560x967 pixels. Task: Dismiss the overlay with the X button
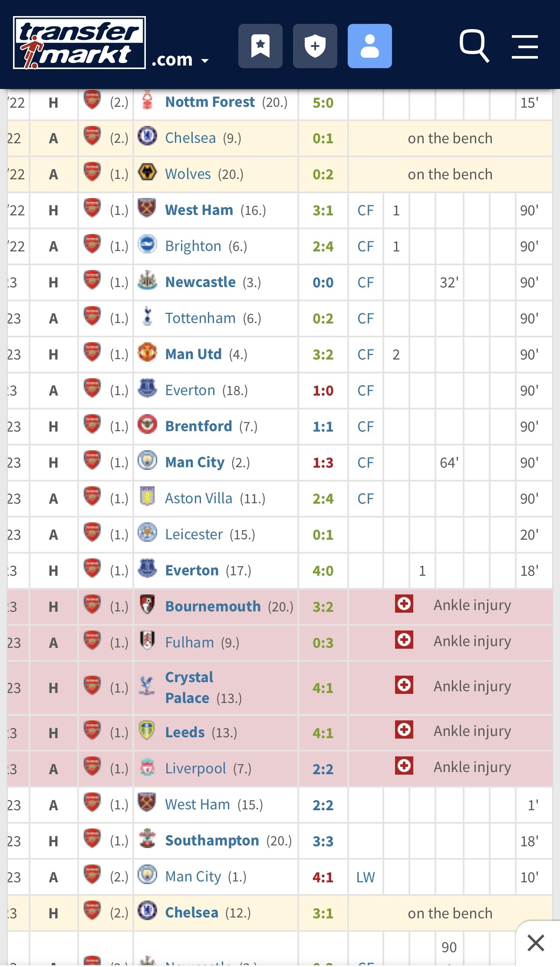point(536,943)
